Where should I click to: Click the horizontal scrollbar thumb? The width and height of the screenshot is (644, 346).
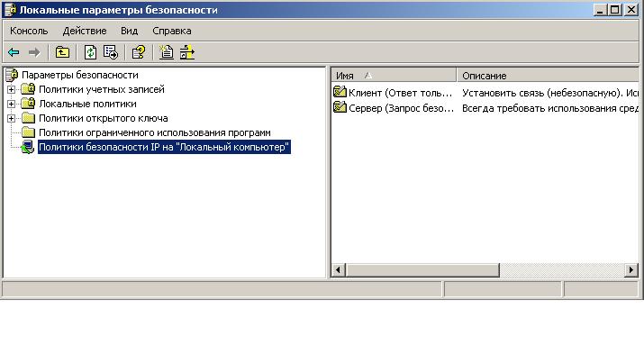click(x=422, y=270)
